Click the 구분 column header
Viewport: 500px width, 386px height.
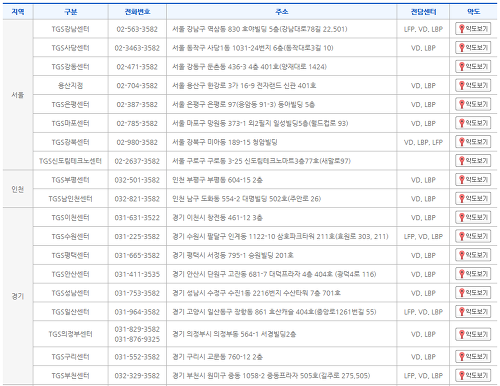[x=71, y=12]
